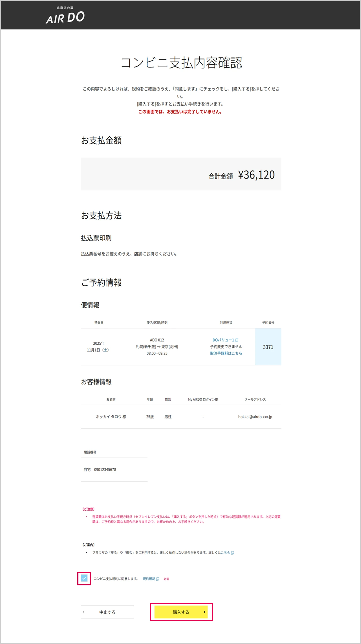The width and height of the screenshot is (361, 644).
Task: Open the 取消手数料はこちら link
Action: (x=226, y=353)
